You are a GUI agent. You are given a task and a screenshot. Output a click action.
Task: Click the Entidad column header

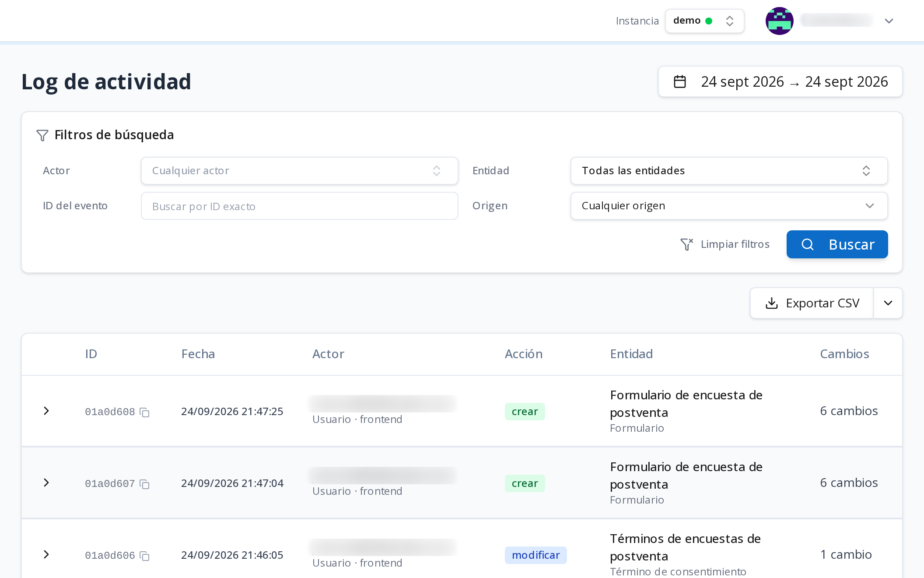tap(631, 354)
